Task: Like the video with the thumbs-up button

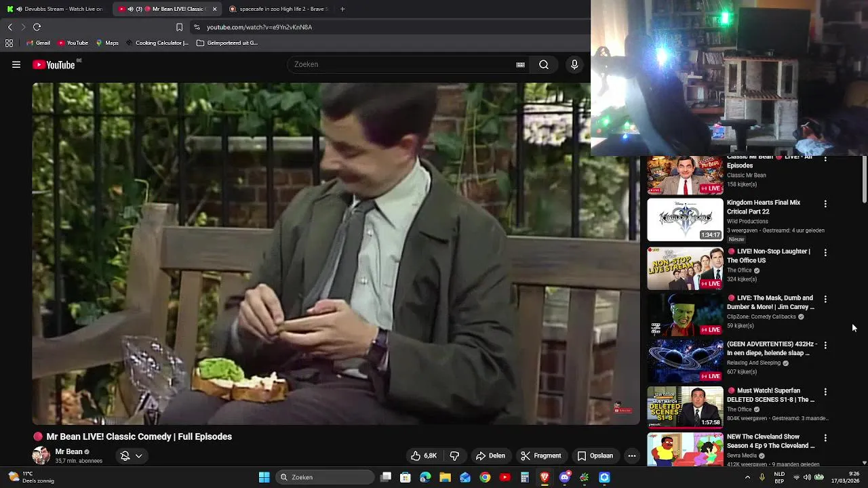Action: click(x=424, y=455)
